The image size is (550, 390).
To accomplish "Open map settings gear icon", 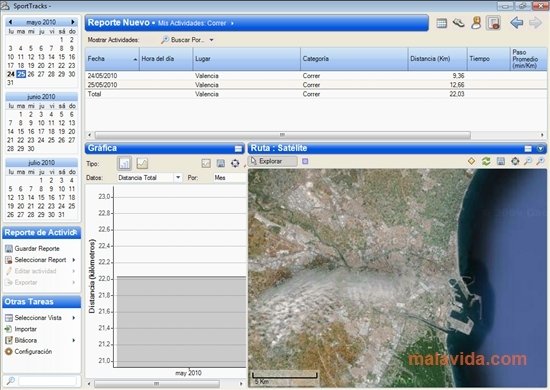I will click(515, 161).
